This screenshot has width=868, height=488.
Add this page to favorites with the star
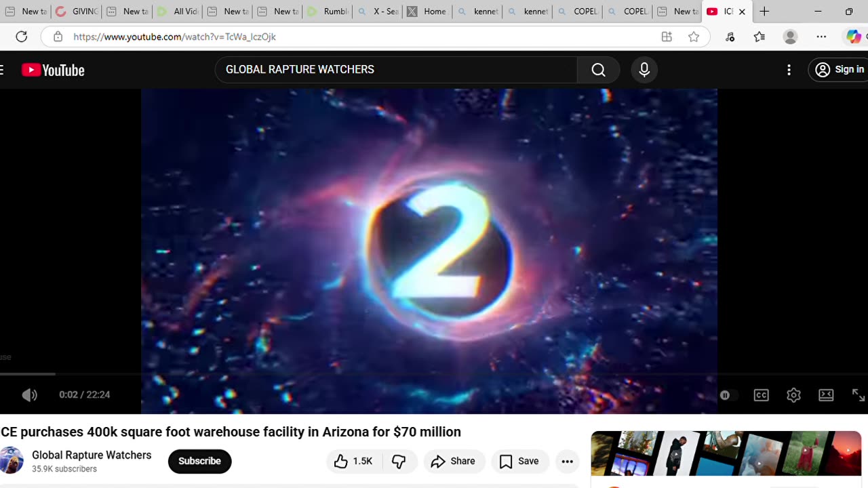pyautogui.click(x=694, y=37)
